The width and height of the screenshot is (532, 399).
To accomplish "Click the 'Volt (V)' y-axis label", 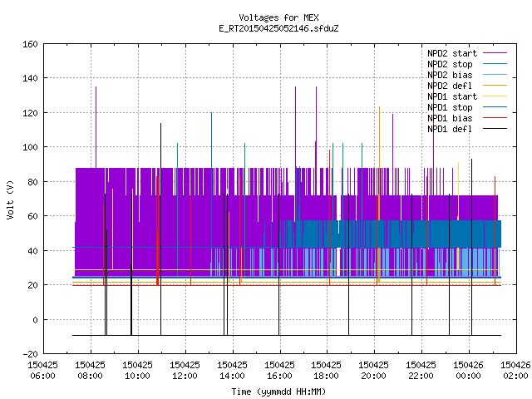I will (10, 200).
